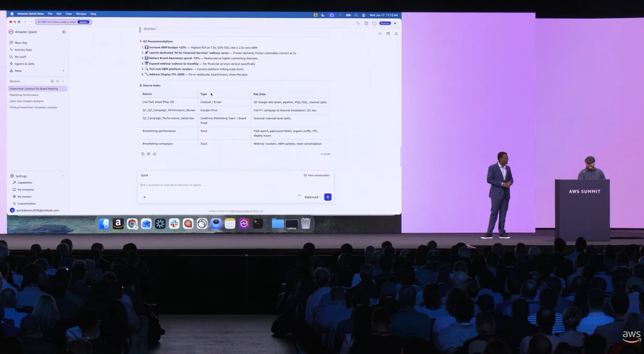This screenshot has width=644, height=354.
Task: Expand the More chevron in the sidebar
Action: (x=63, y=71)
